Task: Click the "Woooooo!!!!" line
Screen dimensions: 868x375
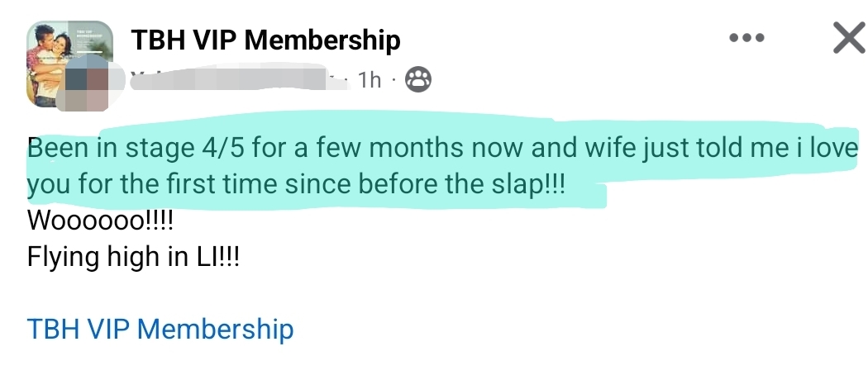Action: (x=101, y=221)
